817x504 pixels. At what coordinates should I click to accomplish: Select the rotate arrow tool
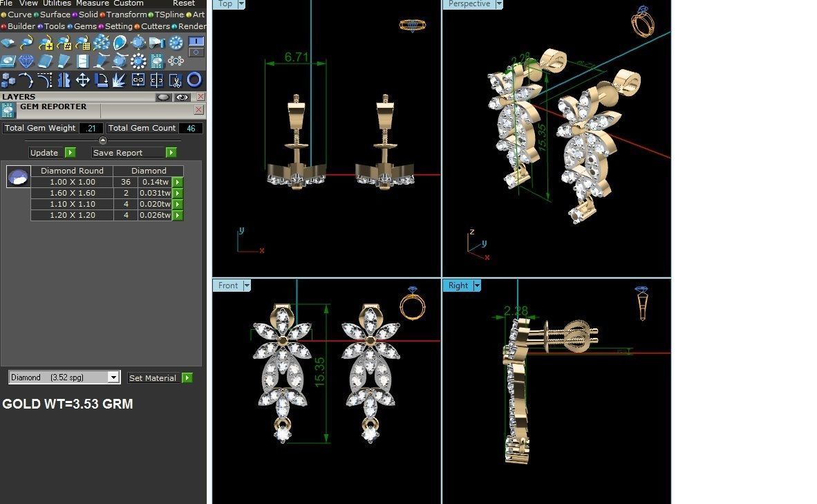tap(101, 80)
